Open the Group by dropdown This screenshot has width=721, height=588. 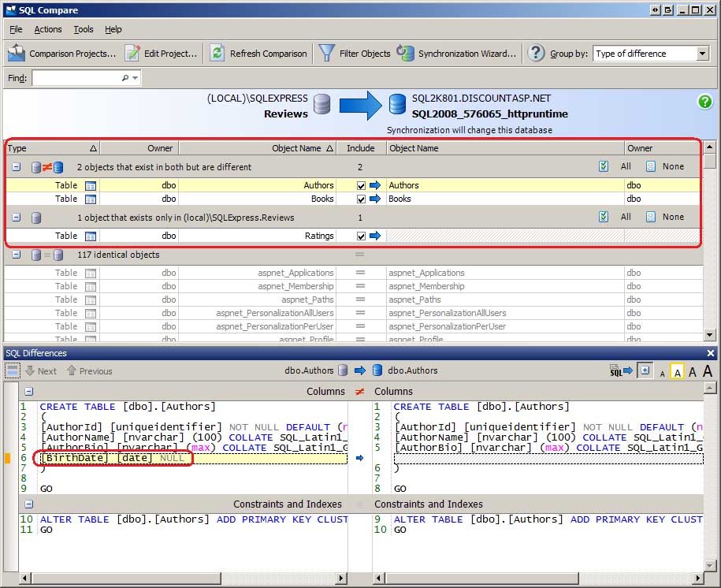click(x=702, y=54)
